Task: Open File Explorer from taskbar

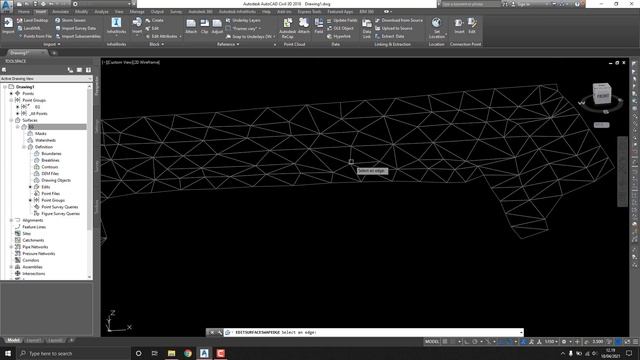Action: (171, 353)
